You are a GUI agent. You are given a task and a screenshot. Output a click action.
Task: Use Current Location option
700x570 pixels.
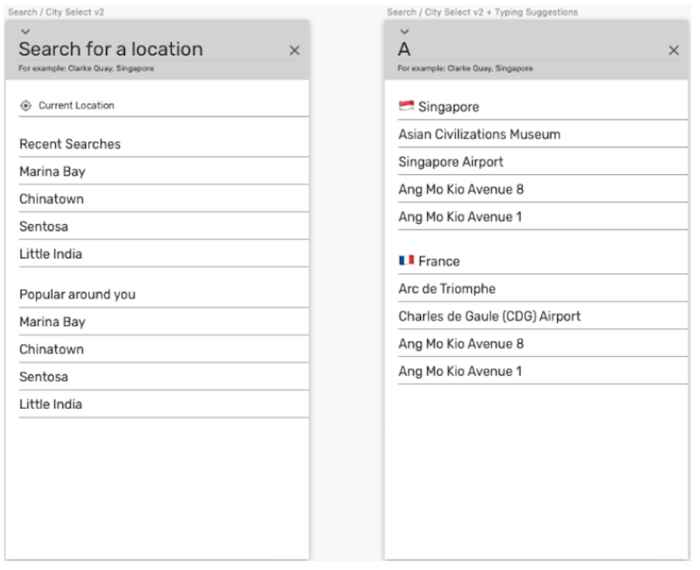click(x=76, y=105)
